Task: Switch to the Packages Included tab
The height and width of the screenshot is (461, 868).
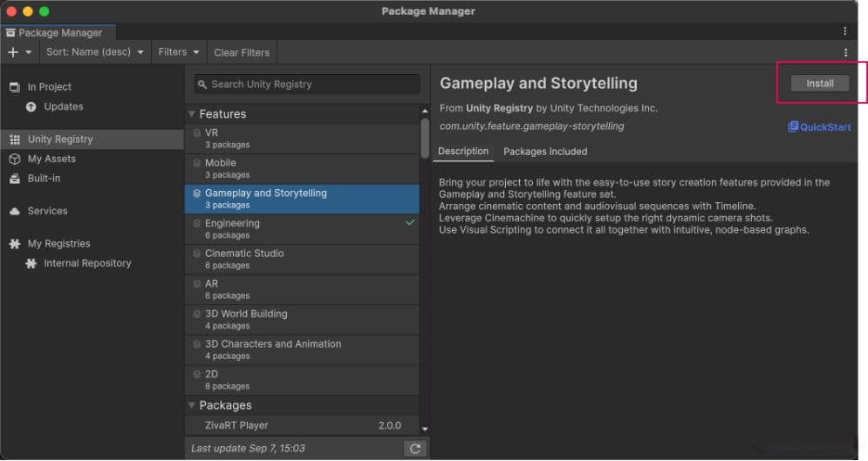Action: (x=545, y=152)
